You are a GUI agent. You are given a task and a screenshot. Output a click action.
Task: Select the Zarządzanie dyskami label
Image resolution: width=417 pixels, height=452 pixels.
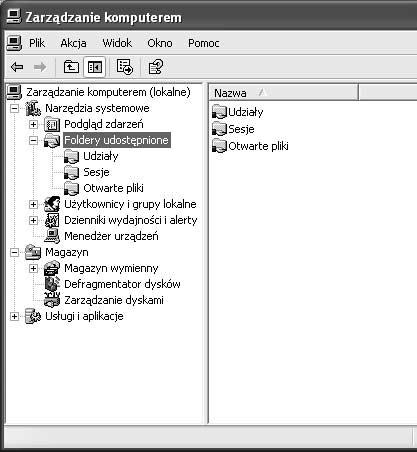[114, 300]
